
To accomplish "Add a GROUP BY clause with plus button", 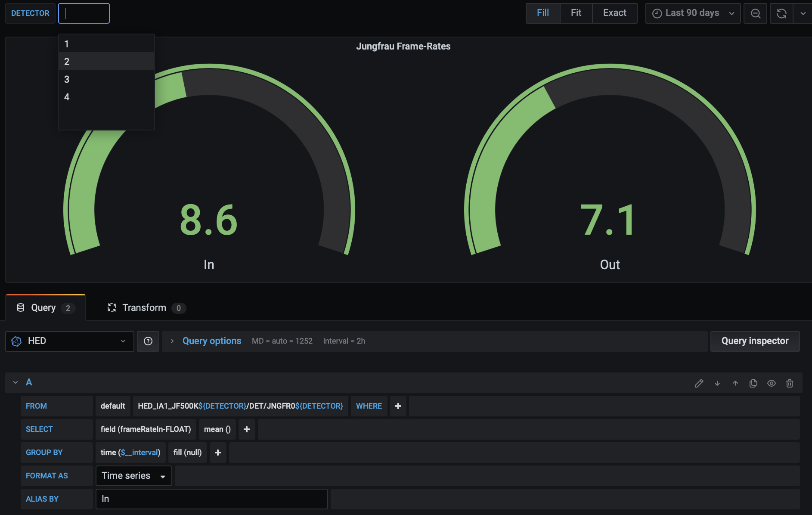I will click(218, 453).
